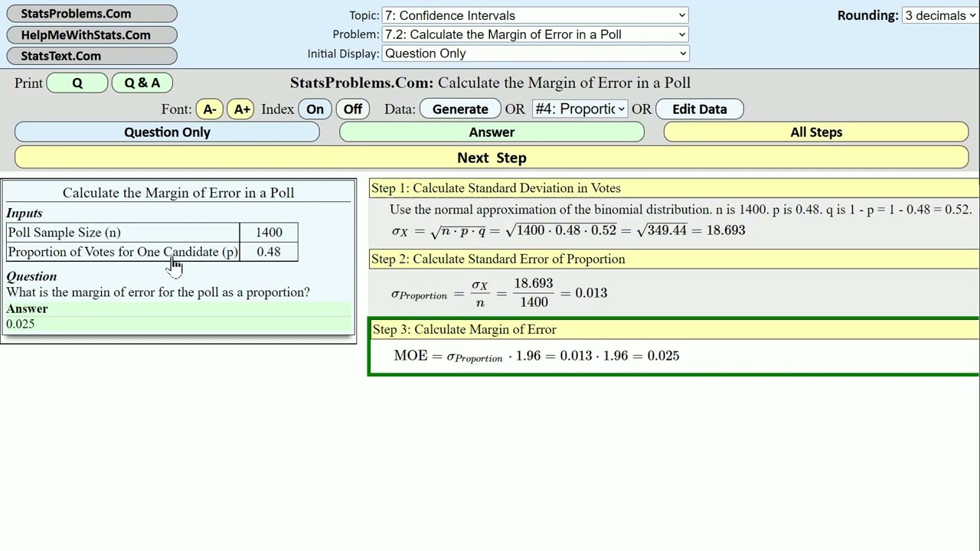Click the Next Step bar
Screen dimensions: 980x551
(x=492, y=157)
